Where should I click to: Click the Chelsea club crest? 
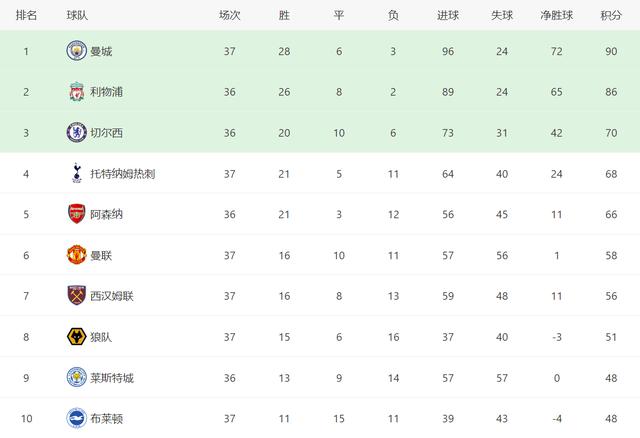click(76, 132)
